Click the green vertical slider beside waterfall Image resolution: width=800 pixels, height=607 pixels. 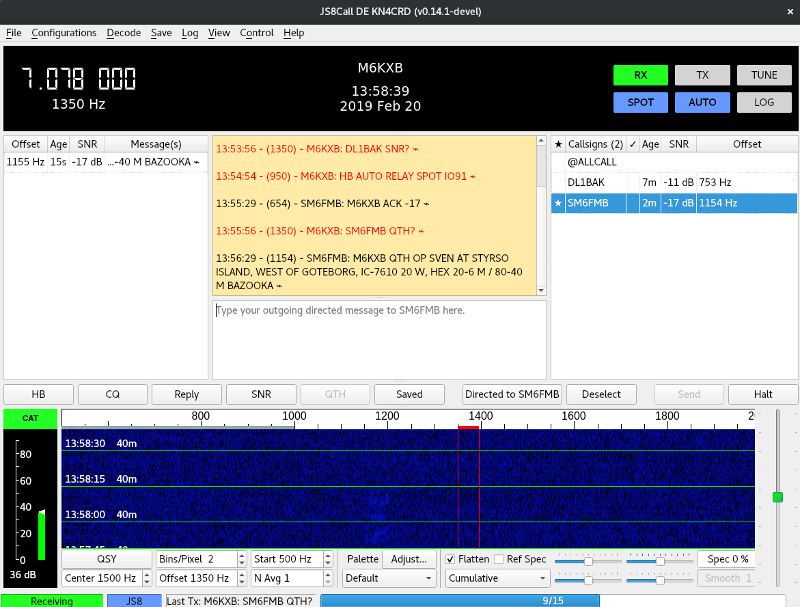point(777,496)
